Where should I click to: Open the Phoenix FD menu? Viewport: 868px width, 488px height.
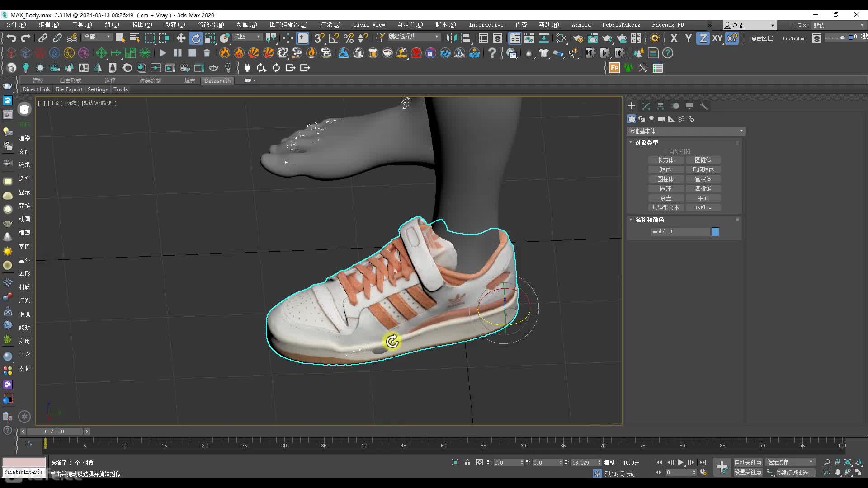(667, 25)
